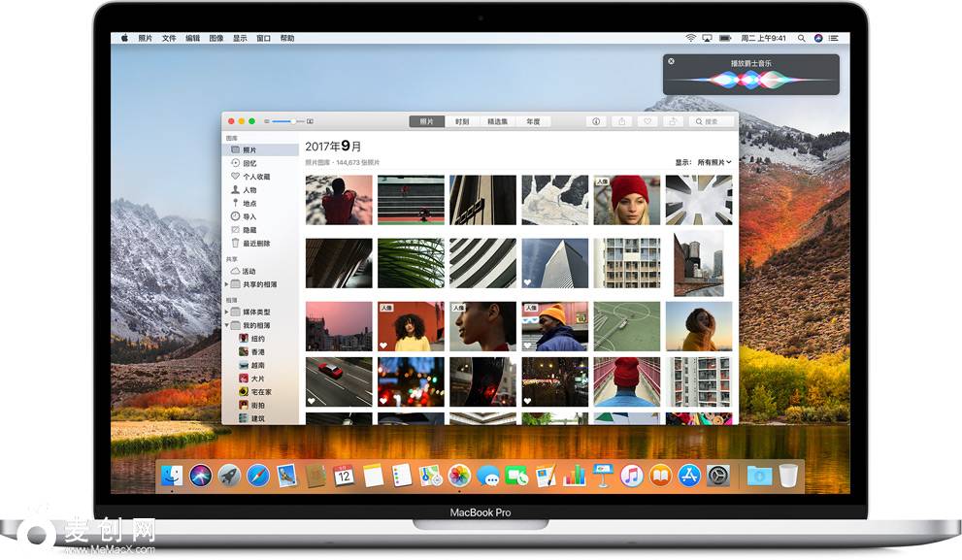Collapse the 我的相簿 folder triangle
The image size is (962, 560).
227,325
